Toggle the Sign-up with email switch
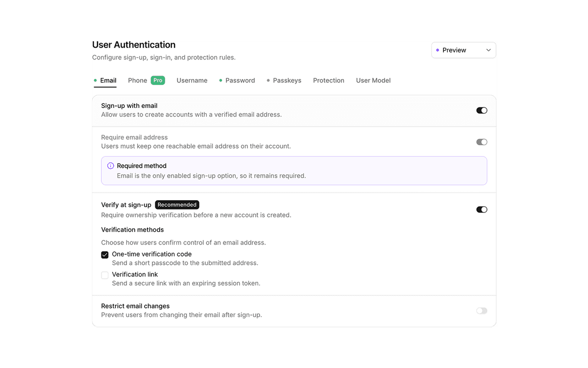The image size is (588, 368). point(482,110)
